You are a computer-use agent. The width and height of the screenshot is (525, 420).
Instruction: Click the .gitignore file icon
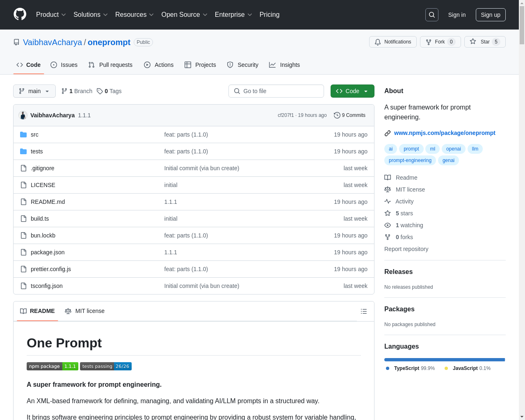23,168
